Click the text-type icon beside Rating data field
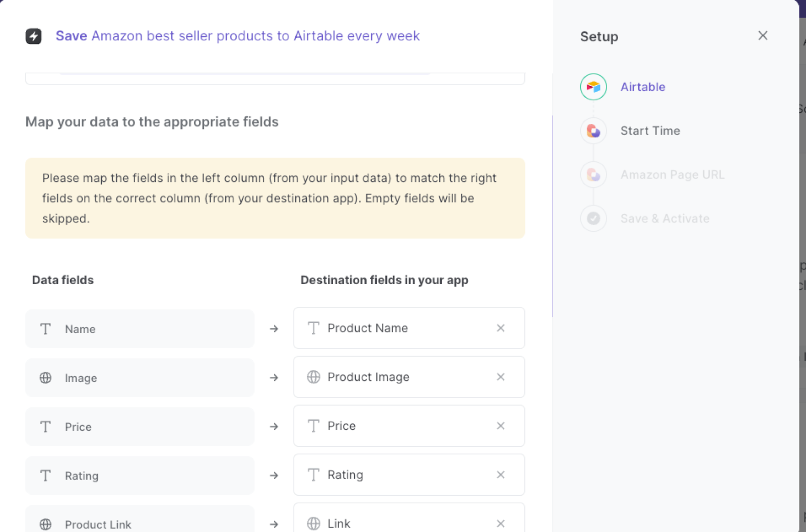The height and width of the screenshot is (532, 806). click(x=45, y=475)
